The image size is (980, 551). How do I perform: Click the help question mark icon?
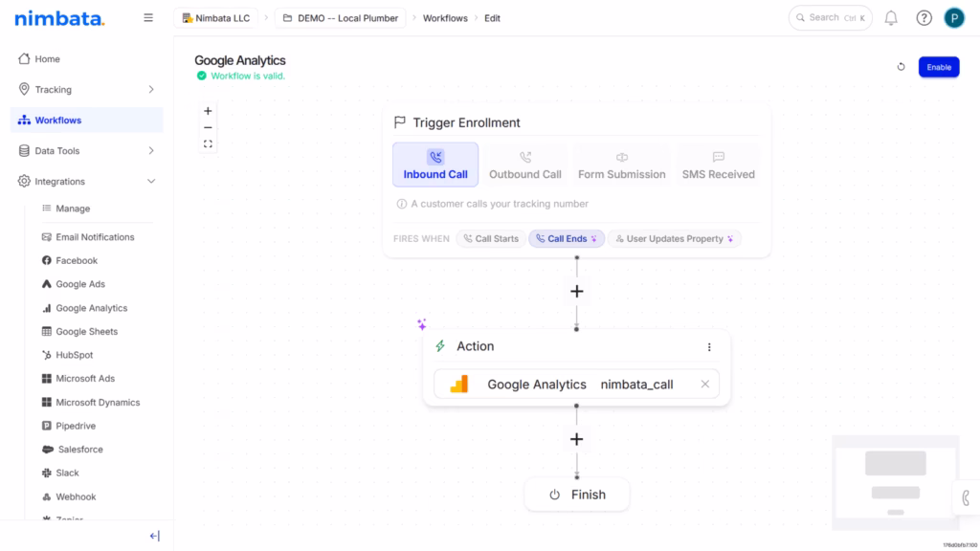924,18
